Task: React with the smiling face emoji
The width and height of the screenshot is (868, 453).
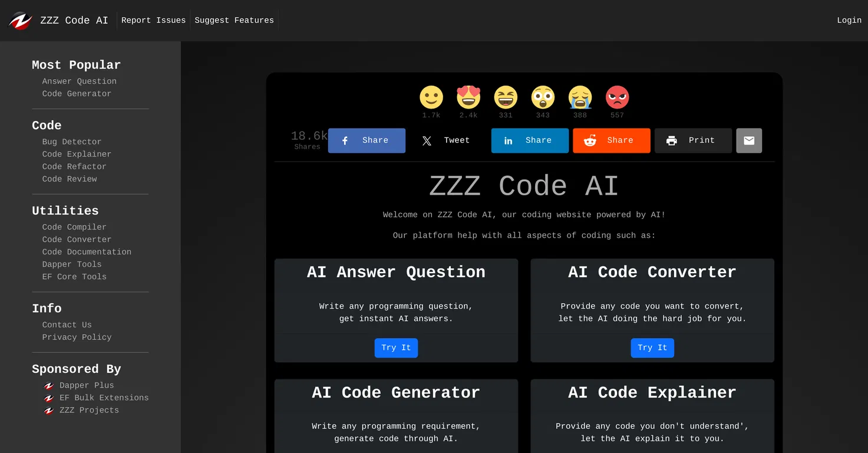Action: [431, 97]
